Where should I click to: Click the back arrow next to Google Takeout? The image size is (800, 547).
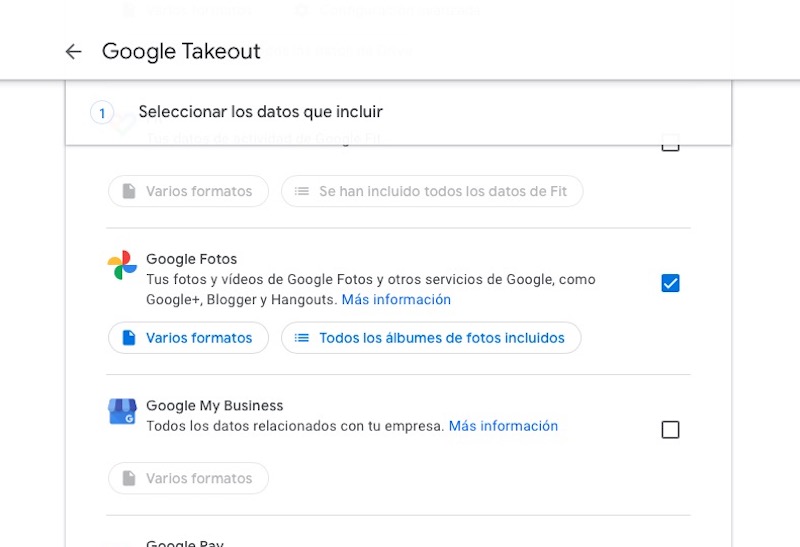click(x=73, y=52)
